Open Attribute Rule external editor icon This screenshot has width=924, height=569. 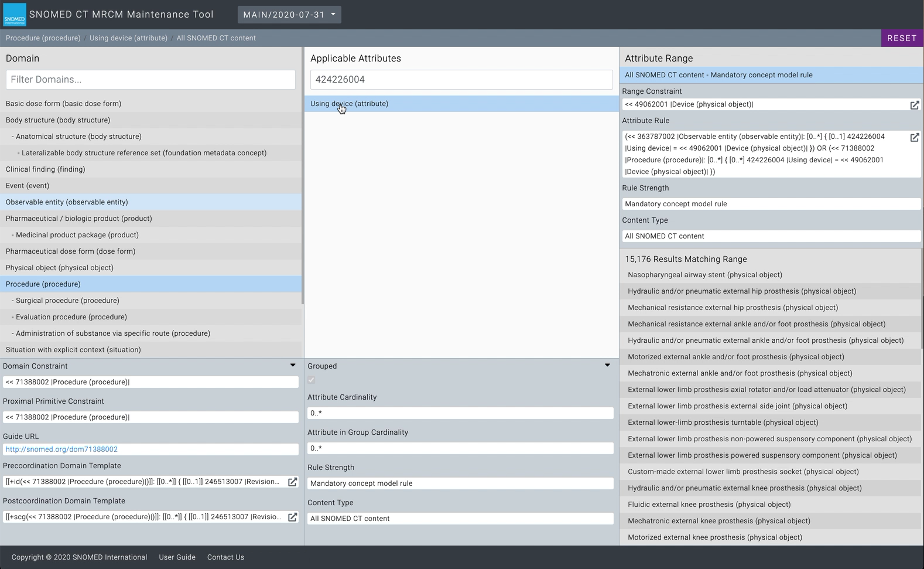(x=914, y=137)
